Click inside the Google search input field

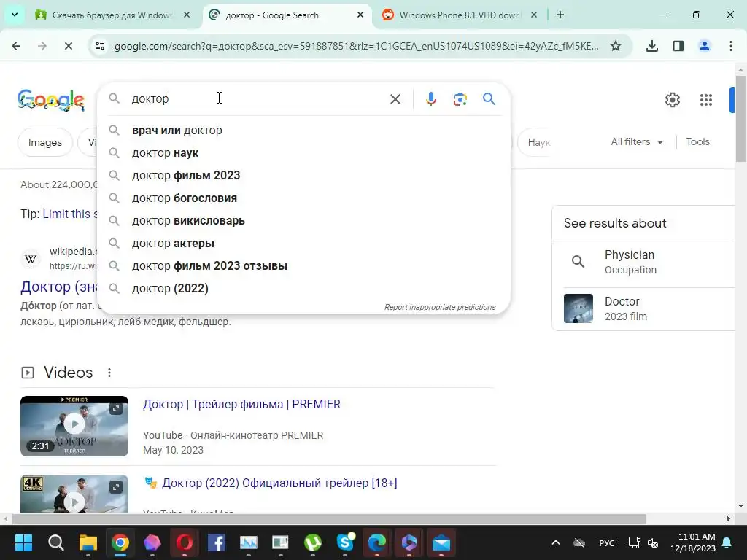coord(258,99)
